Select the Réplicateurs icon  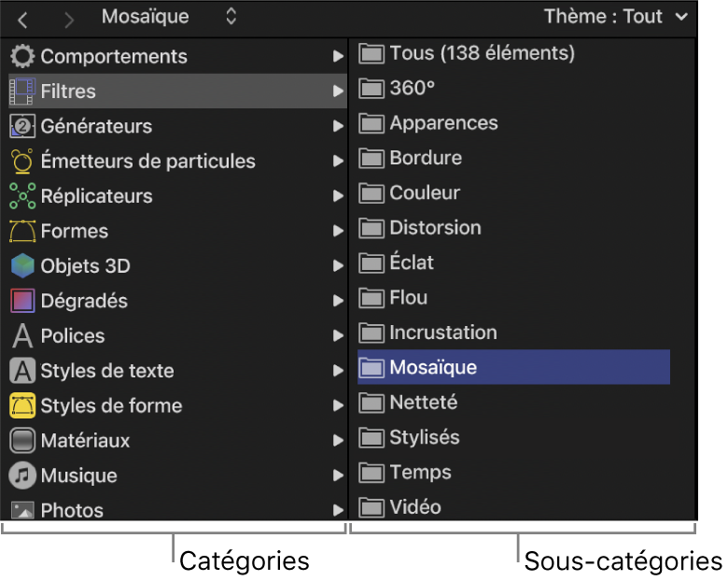click(x=22, y=196)
